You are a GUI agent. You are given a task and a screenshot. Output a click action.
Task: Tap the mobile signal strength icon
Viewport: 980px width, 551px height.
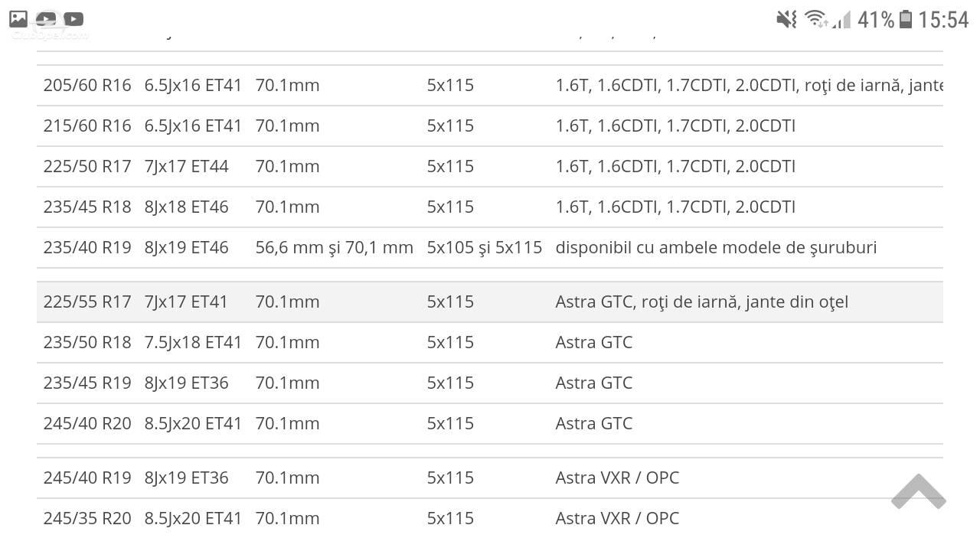tap(841, 19)
